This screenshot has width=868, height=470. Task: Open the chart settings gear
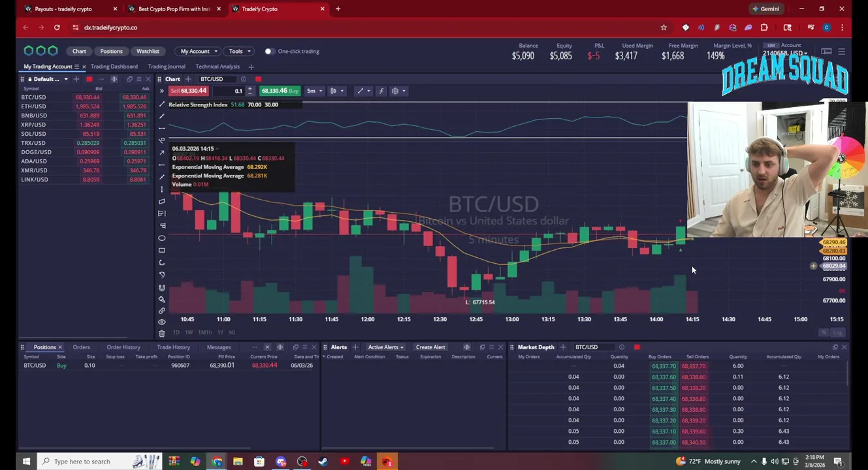coord(394,91)
